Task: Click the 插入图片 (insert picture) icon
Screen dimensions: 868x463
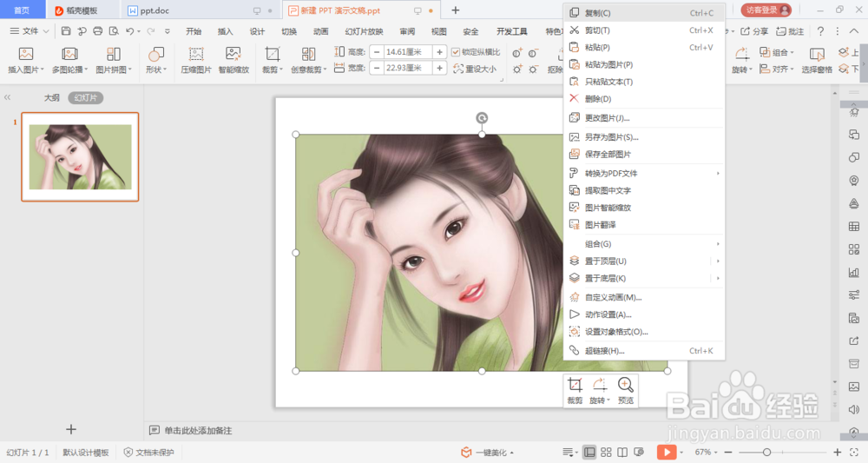Action: tap(26, 54)
